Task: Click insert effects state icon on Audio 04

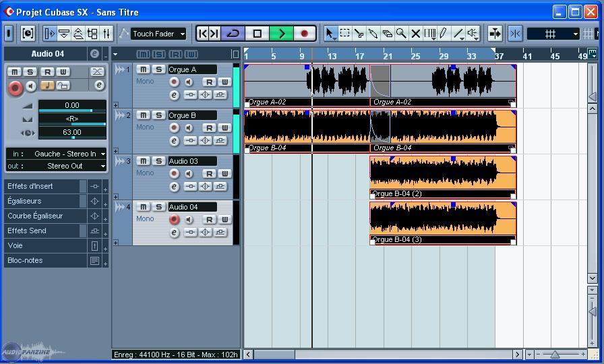Action: 190,233
